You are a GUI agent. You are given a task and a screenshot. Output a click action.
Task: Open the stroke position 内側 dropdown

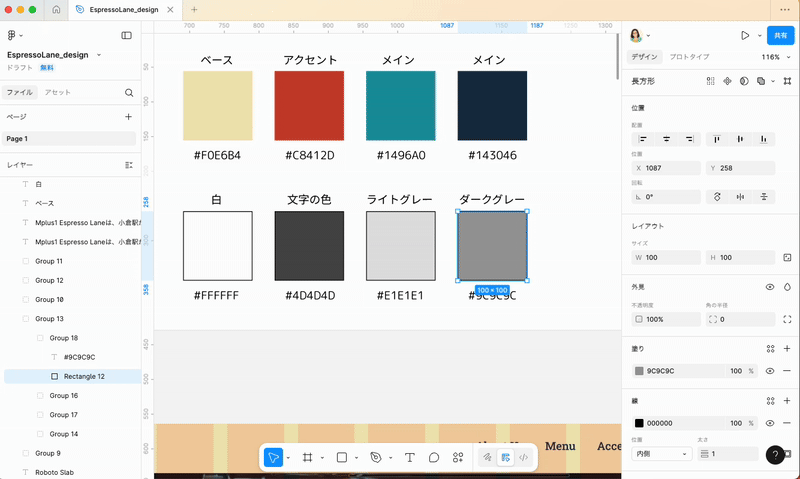coord(661,454)
